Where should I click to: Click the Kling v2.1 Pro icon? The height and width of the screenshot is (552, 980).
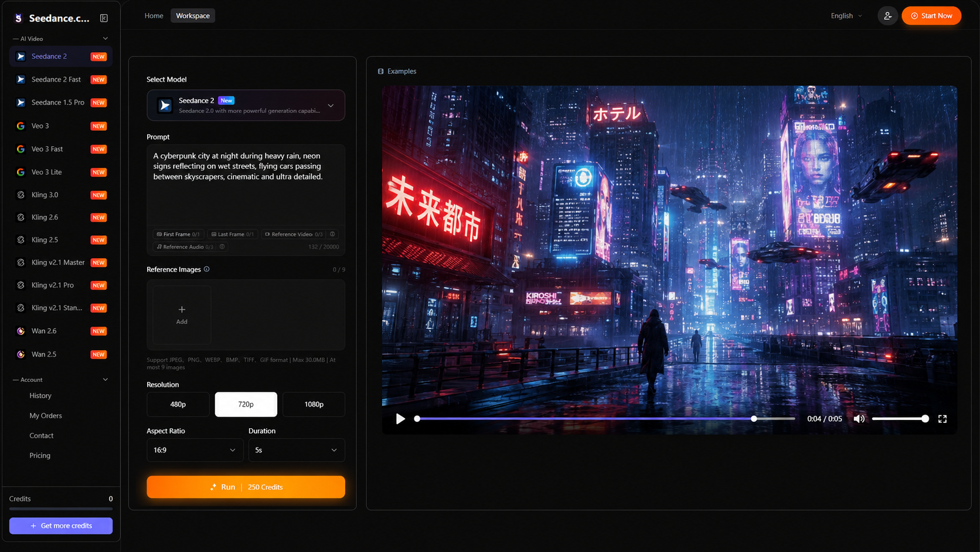click(21, 285)
